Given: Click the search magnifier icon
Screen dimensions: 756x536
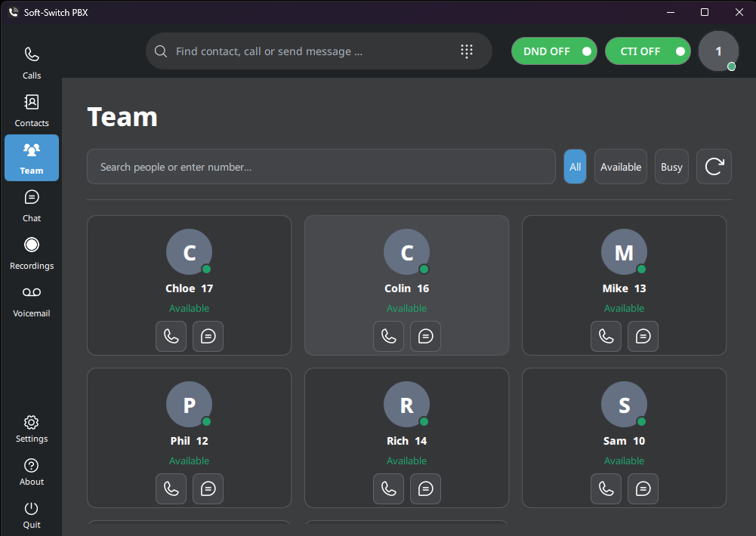Looking at the screenshot, I should [x=161, y=51].
